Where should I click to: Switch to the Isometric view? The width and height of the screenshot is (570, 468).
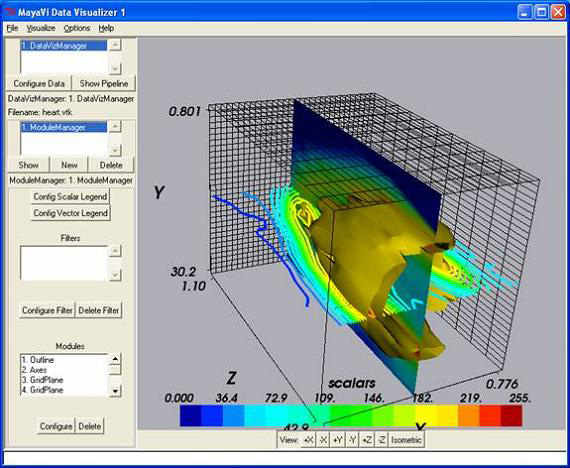(406, 440)
